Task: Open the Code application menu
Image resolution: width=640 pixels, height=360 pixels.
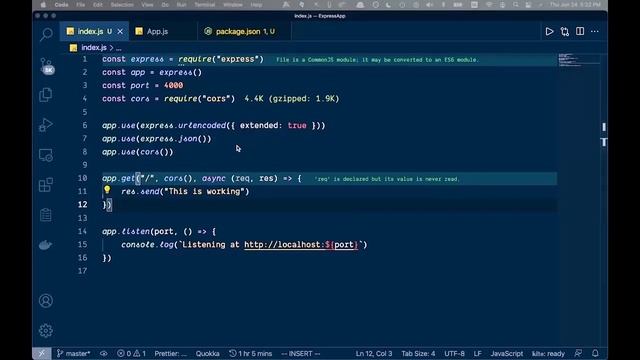Action: point(61,5)
